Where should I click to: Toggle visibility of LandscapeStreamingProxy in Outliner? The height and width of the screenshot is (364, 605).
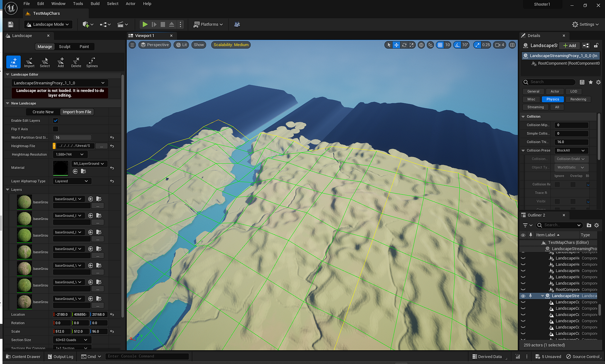click(523, 295)
